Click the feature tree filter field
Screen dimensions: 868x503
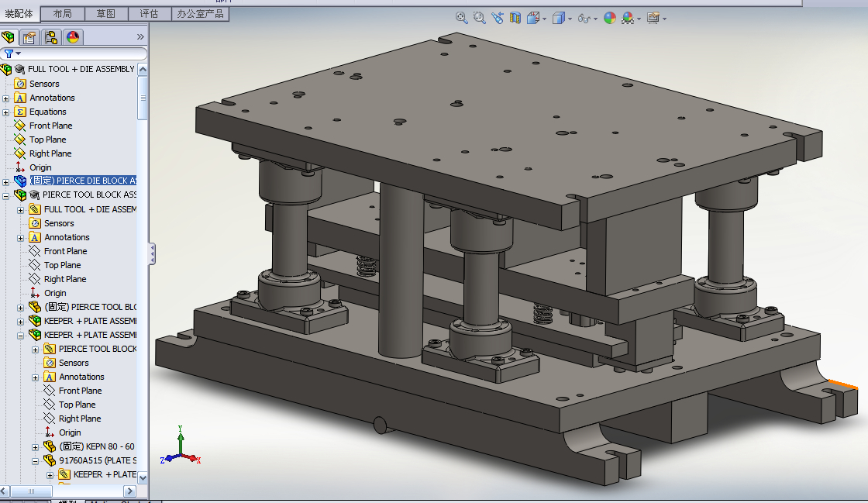click(74, 53)
